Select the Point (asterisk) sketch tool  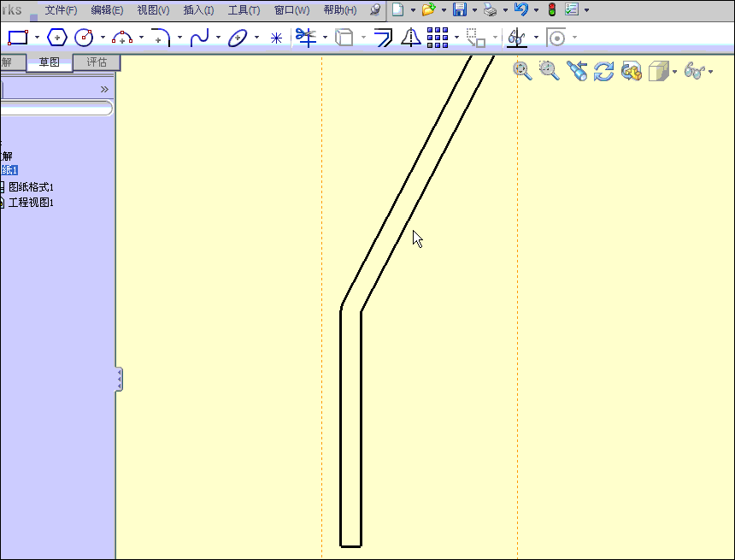point(276,38)
